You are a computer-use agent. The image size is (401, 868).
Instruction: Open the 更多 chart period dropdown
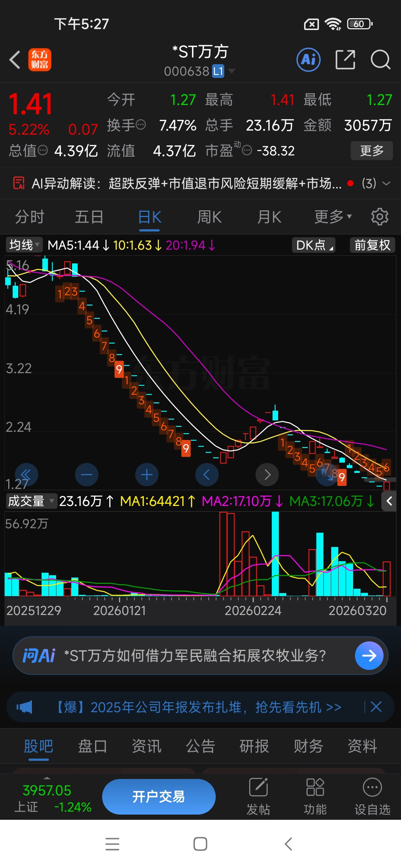333,217
